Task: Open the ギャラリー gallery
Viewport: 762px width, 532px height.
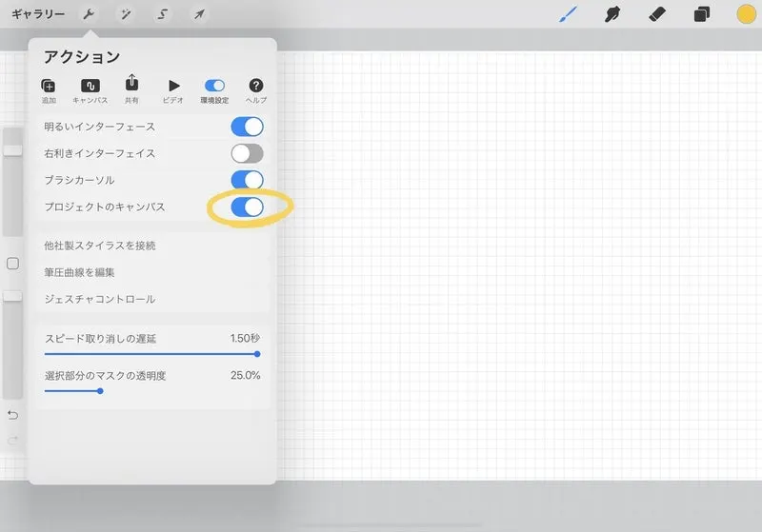Action: click(38, 14)
